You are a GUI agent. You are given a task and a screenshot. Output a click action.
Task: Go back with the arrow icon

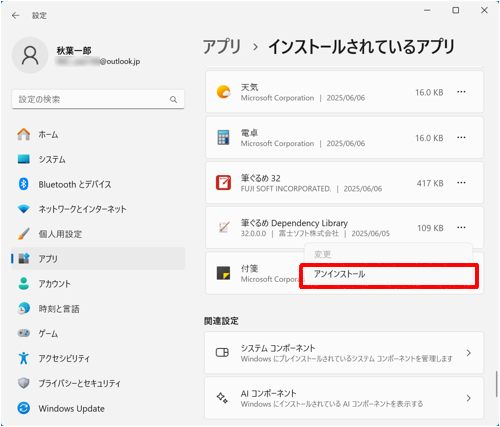[x=16, y=15]
